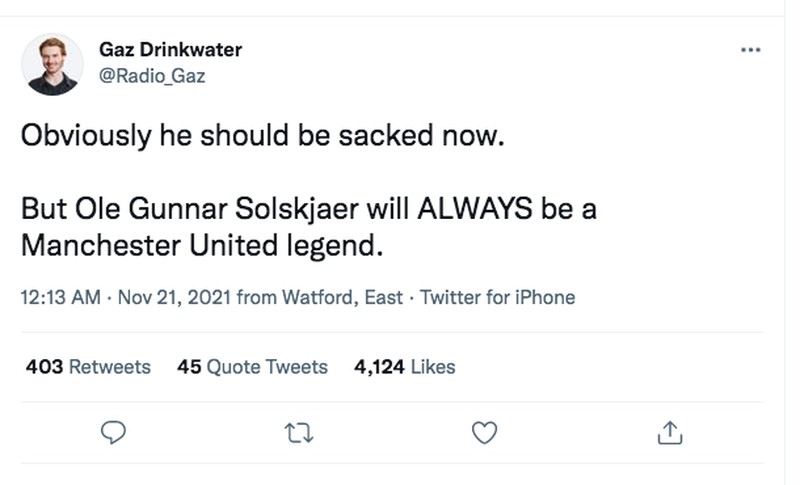This screenshot has width=800, height=485.
Task: Show the 45 Quote Tweets
Action: [x=252, y=367]
